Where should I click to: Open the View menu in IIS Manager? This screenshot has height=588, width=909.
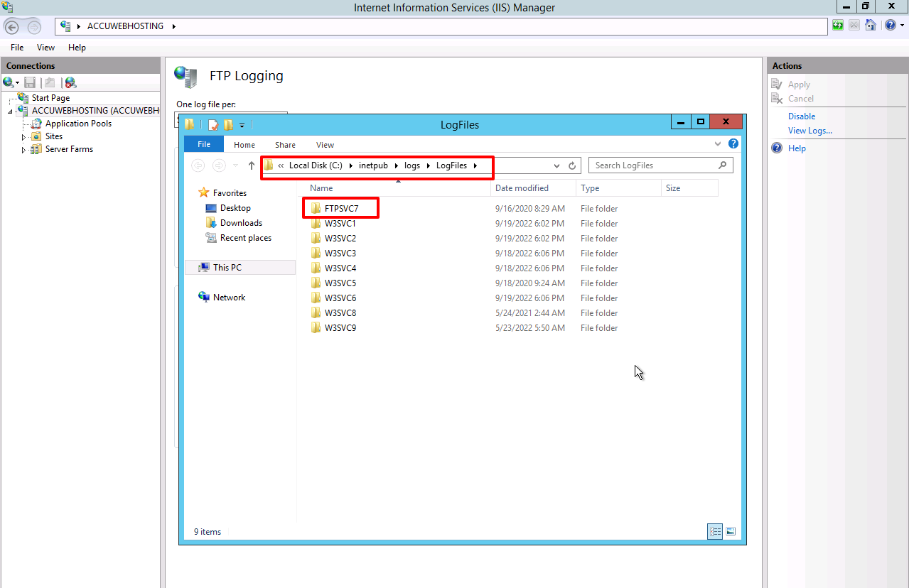(45, 47)
